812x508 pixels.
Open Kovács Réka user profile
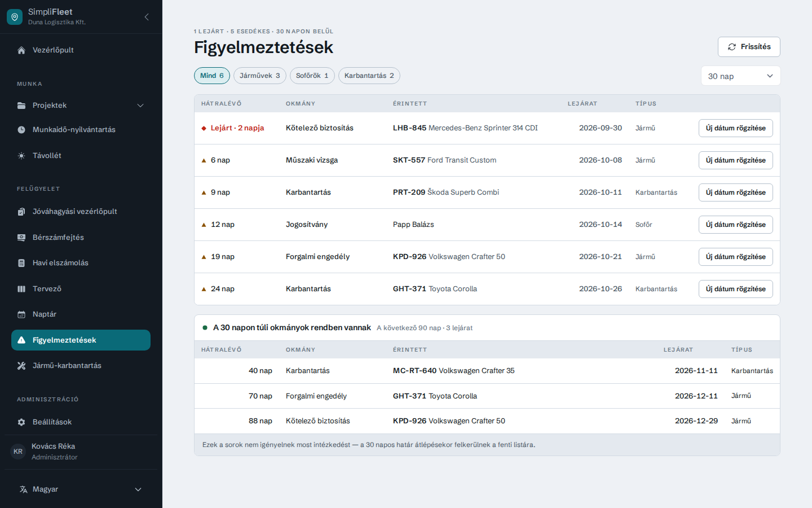(81, 452)
